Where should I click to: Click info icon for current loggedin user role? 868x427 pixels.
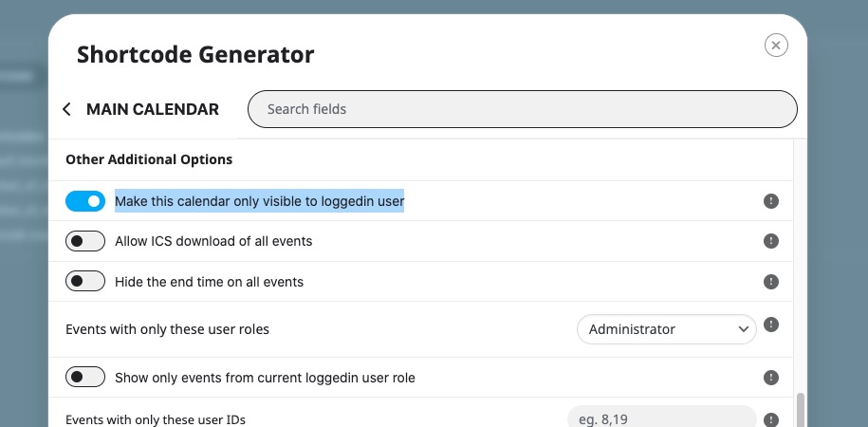click(771, 378)
